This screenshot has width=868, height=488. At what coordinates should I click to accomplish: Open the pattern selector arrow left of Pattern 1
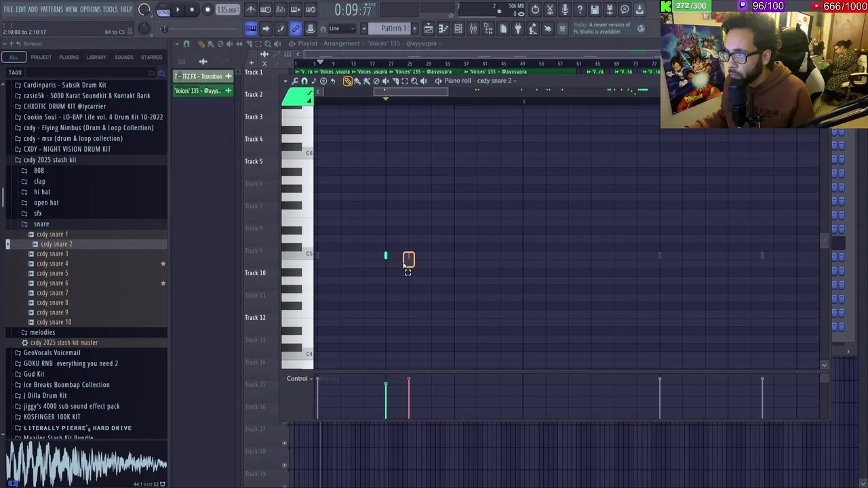tap(364, 28)
